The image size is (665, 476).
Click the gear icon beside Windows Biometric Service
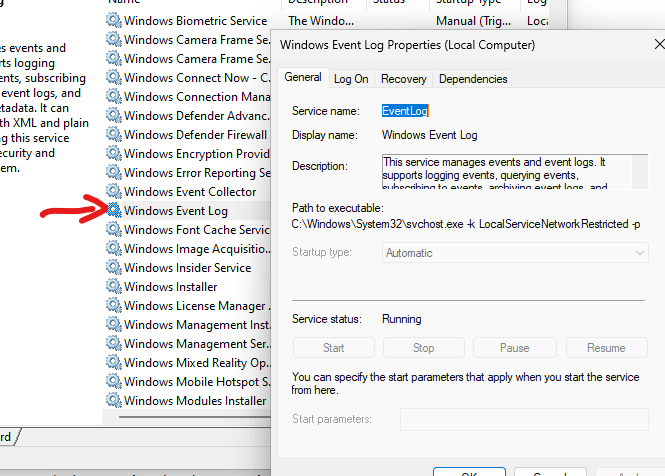pyautogui.click(x=114, y=20)
